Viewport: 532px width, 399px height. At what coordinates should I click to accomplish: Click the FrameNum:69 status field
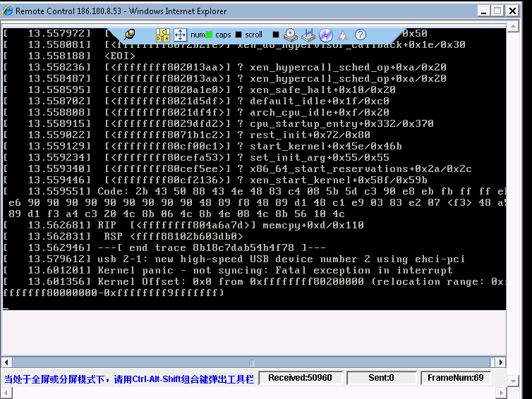[455, 378]
